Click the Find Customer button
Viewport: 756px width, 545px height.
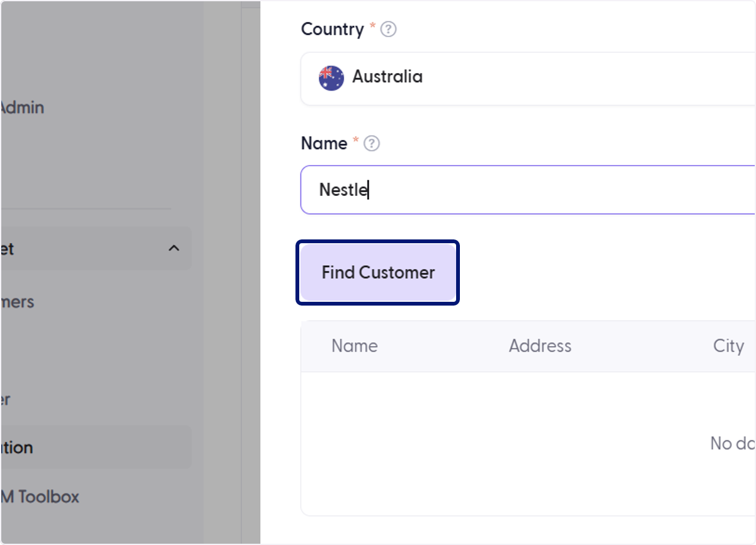(x=378, y=272)
